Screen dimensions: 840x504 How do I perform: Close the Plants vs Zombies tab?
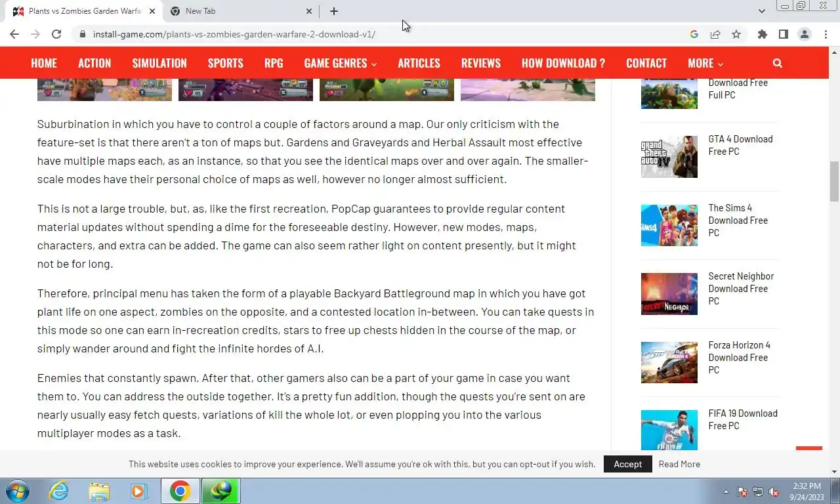[x=152, y=11]
